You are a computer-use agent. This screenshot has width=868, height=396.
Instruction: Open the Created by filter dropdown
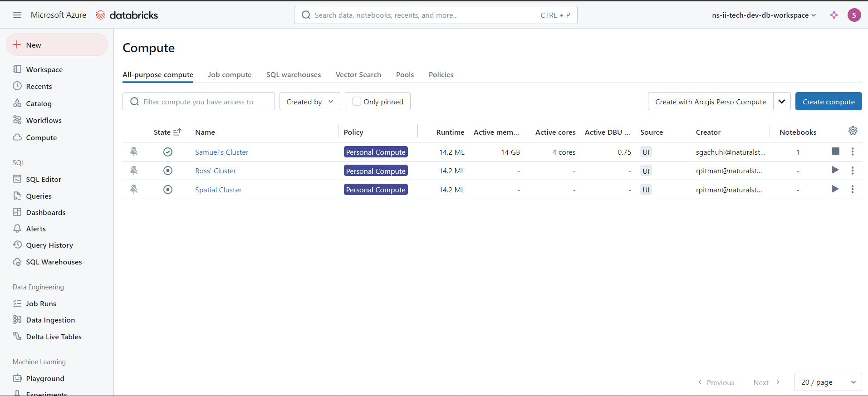click(310, 102)
